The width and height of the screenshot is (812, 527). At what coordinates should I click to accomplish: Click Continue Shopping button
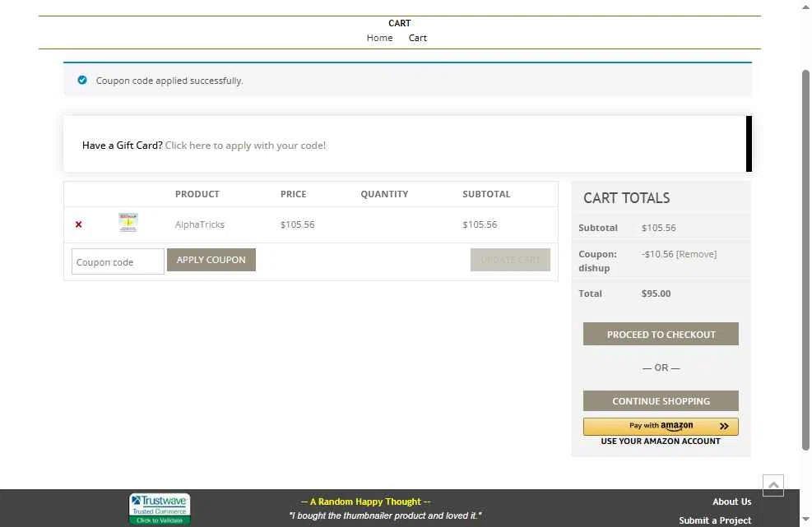pos(661,400)
